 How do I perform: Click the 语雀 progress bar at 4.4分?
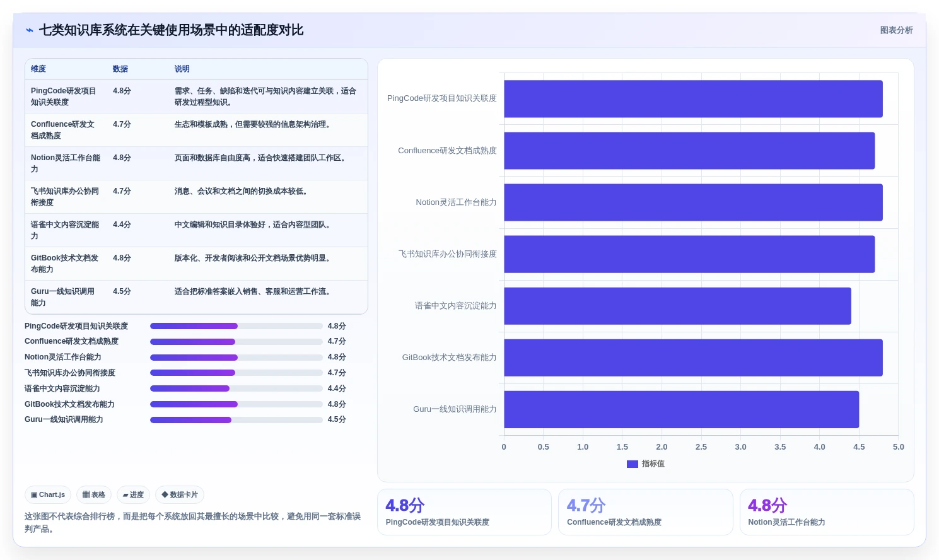236,388
